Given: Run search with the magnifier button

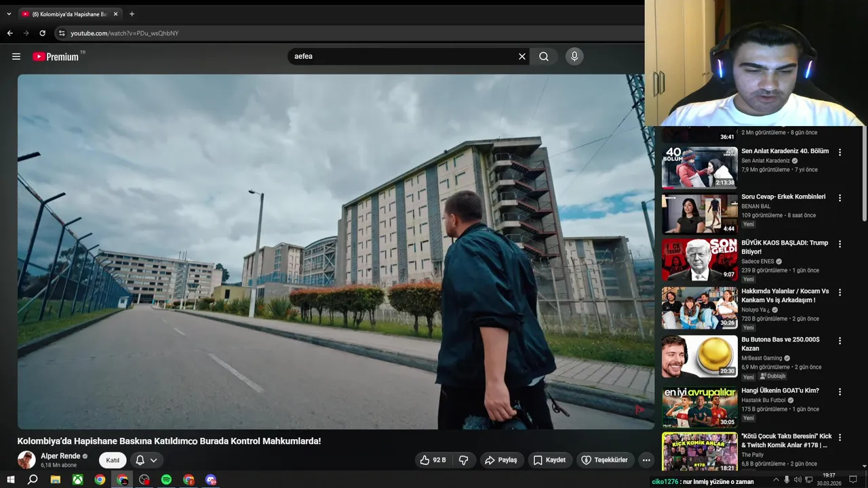Looking at the screenshot, I should click(x=544, y=56).
